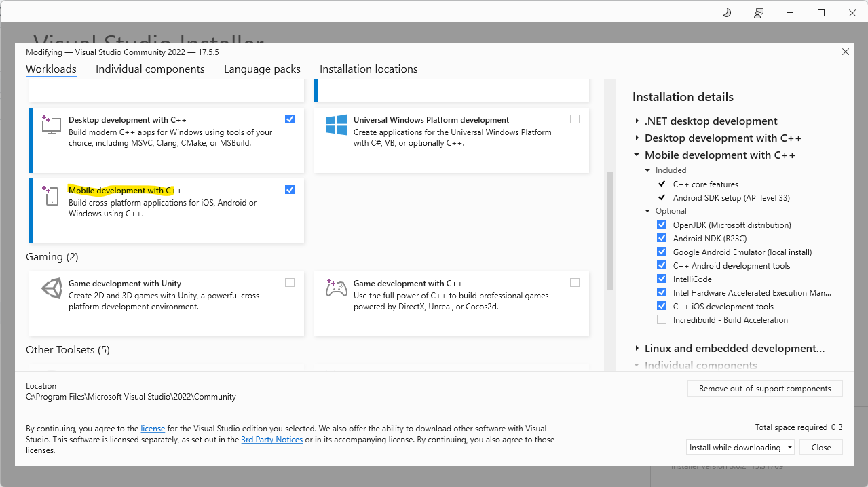Switch to the Individual components tab
Image resolution: width=868 pixels, height=487 pixels.
click(x=149, y=69)
